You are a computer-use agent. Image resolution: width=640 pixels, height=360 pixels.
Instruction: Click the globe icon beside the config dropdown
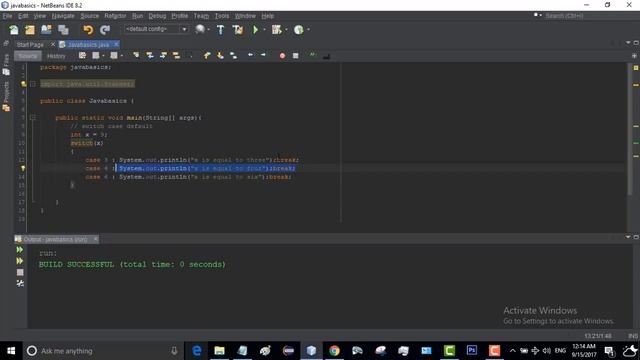[200, 29]
